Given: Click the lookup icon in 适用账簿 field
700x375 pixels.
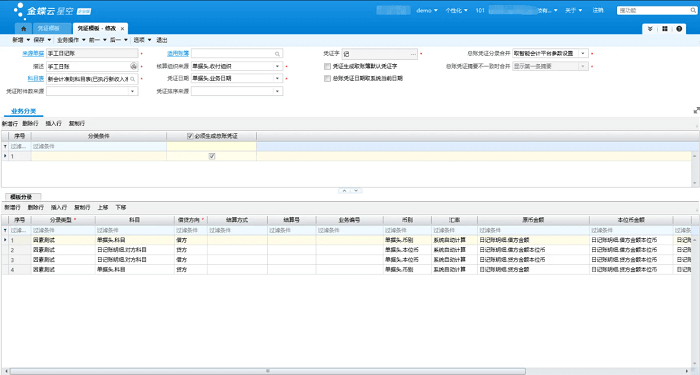Looking at the screenshot, I should 277,54.
